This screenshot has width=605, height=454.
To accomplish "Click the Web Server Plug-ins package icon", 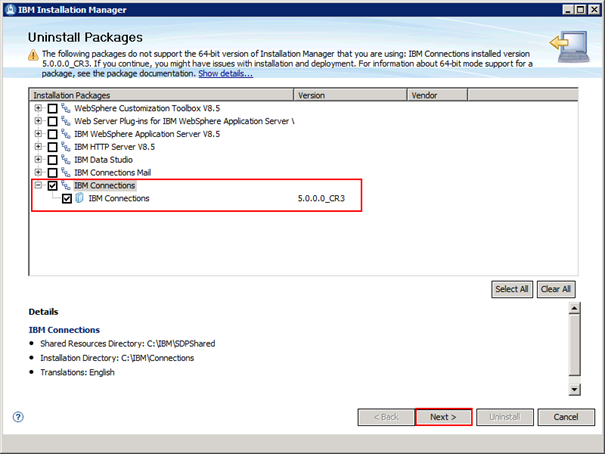I will pos(66,120).
